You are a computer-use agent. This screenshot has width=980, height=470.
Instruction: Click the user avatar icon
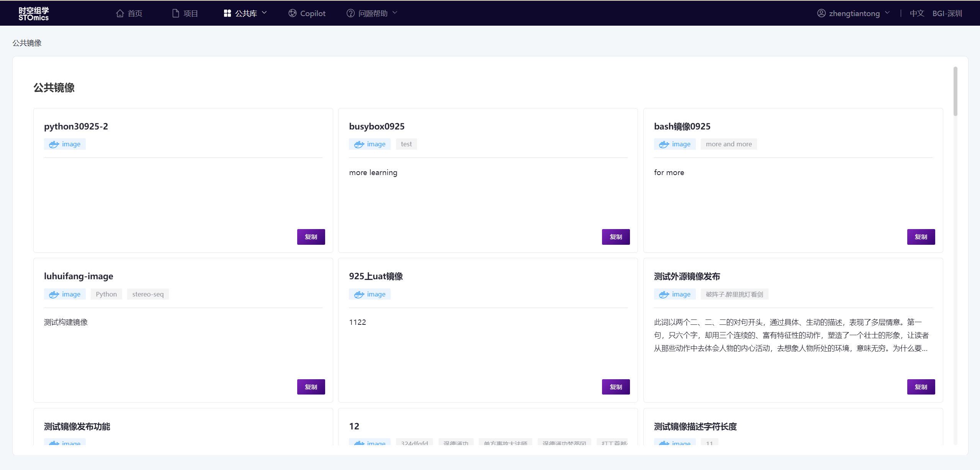pyautogui.click(x=821, y=13)
